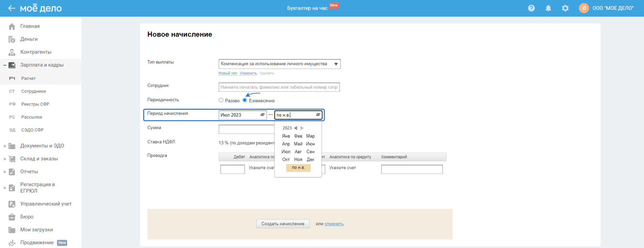Click the Отчеты document icon

click(12, 172)
